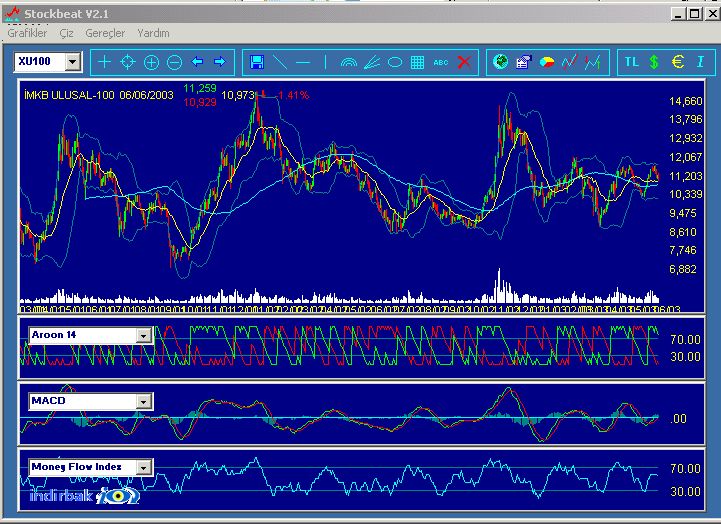
Task: Click the Stockbeat app icon in title bar
Action: [12, 14]
